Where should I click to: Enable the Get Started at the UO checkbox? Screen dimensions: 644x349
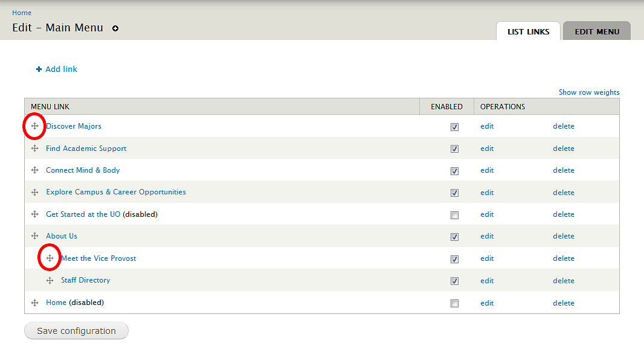[454, 215]
